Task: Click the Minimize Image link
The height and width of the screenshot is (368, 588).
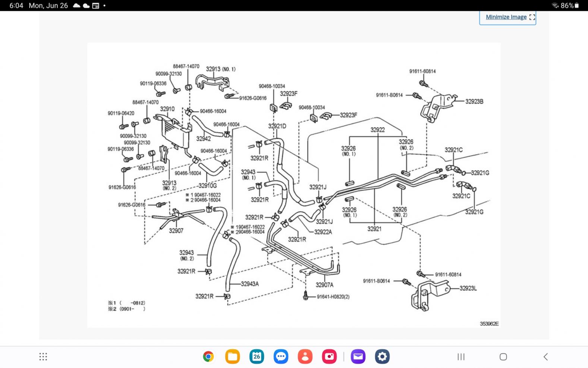Action: coord(506,17)
